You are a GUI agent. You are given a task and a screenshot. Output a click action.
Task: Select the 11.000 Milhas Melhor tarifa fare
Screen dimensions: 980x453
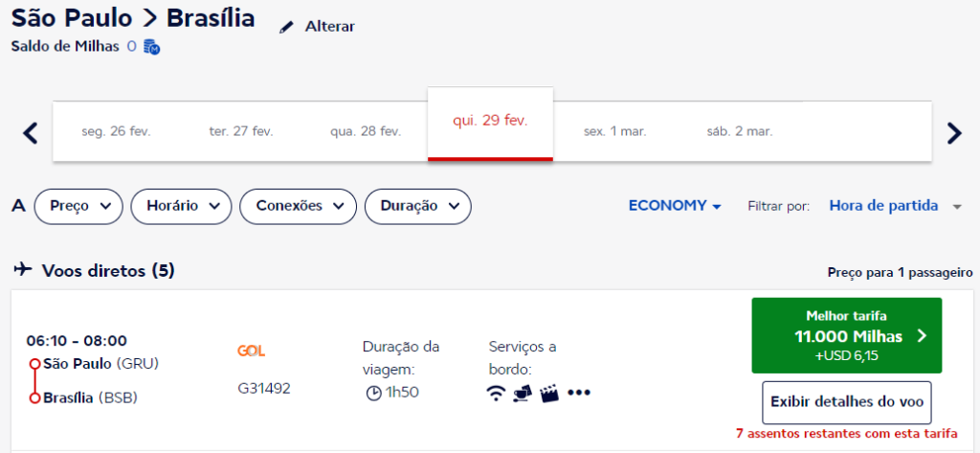click(847, 335)
